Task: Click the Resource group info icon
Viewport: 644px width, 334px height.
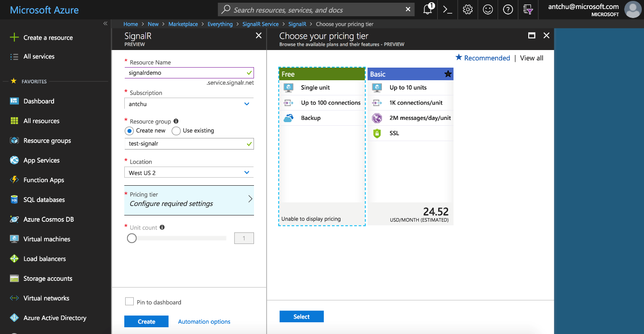Action: (x=176, y=121)
